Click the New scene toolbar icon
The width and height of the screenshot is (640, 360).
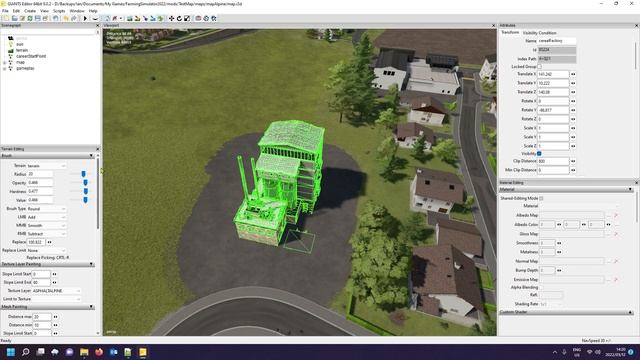point(6,18)
